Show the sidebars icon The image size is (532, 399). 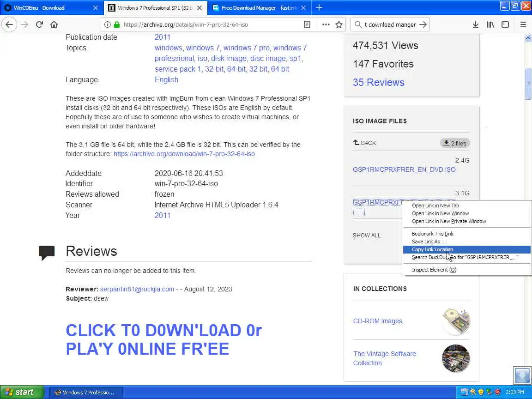505,24
